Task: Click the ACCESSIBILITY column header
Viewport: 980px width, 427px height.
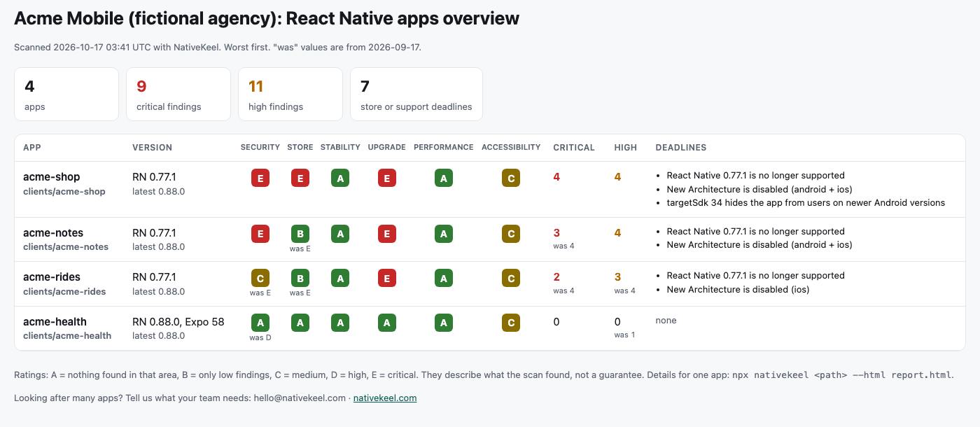Action: (511, 148)
